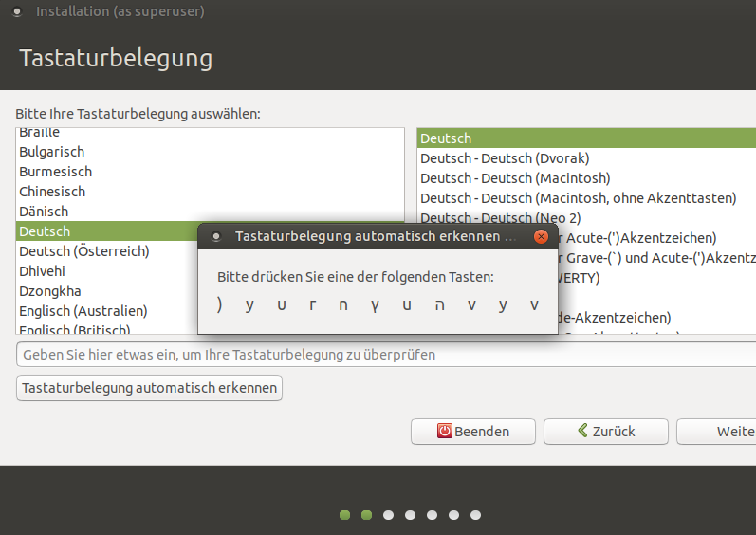Viewport: 756px width, 535px height.
Task: Choose Deutsch - Deutsch (Macintosh) variant
Action: [515, 178]
